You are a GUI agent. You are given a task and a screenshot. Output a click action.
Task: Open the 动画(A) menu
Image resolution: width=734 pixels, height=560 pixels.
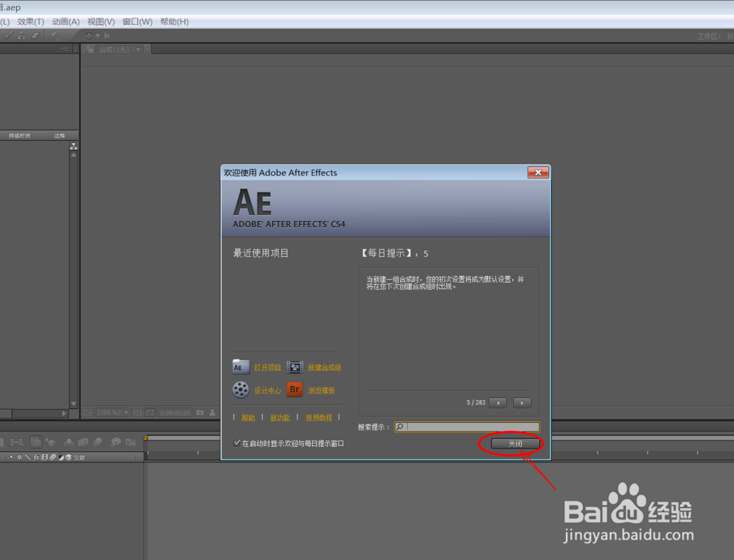click(65, 21)
